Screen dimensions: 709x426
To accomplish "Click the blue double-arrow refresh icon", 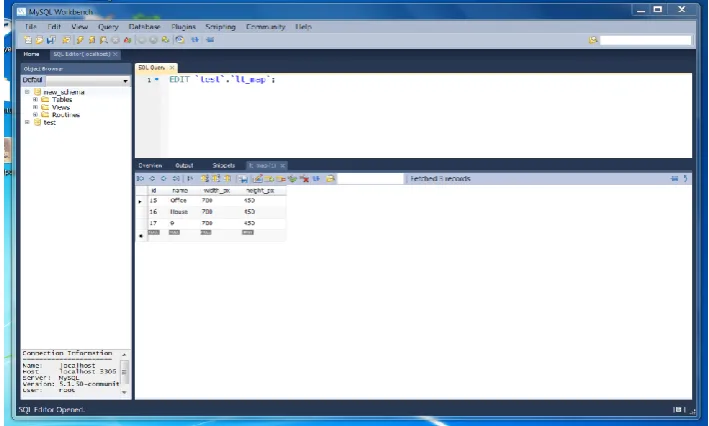I will click(195, 40).
